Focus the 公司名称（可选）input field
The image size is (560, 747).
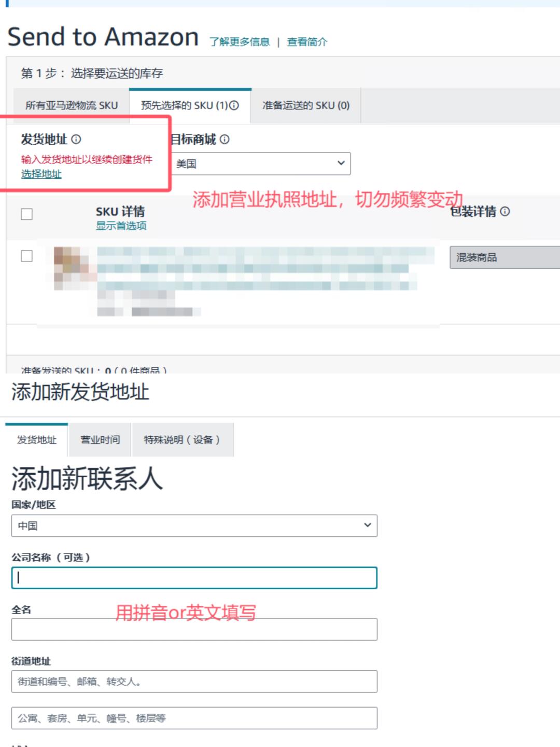(194, 578)
